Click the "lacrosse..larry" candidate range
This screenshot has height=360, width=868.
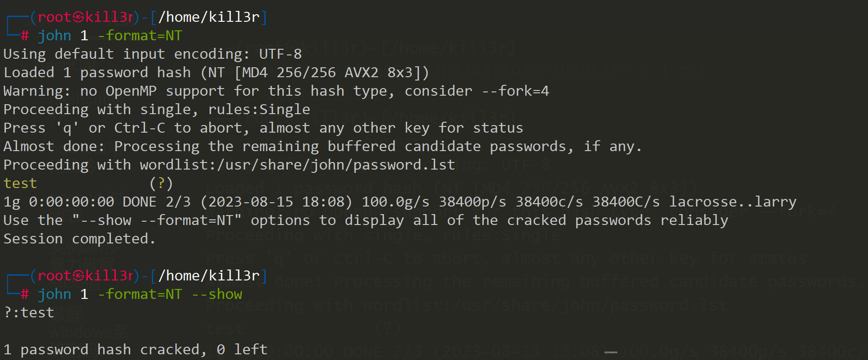pos(732,202)
